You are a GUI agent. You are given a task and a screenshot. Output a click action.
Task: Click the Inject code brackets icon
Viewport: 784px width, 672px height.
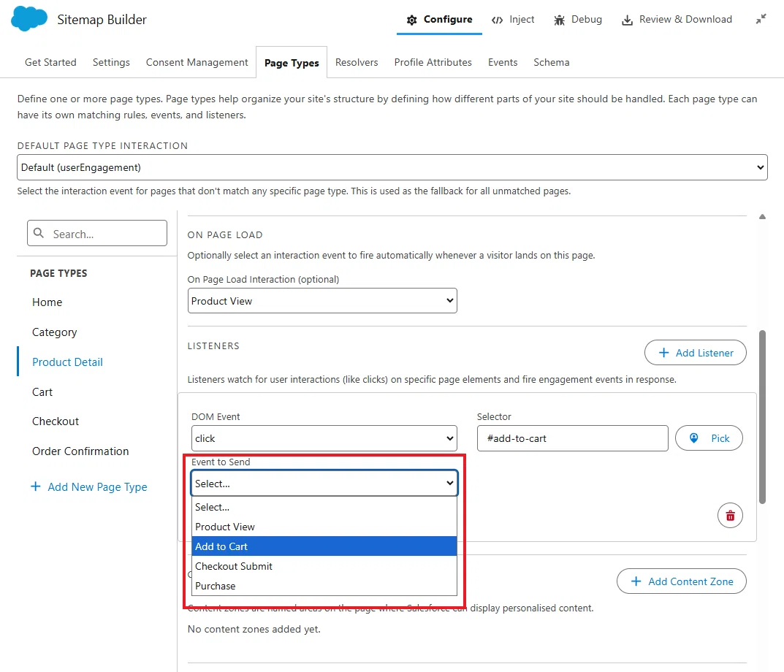click(x=497, y=20)
